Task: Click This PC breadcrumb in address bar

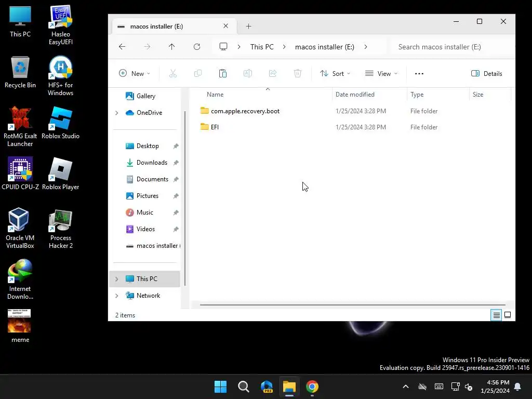Action: pyautogui.click(x=262, y=47)
